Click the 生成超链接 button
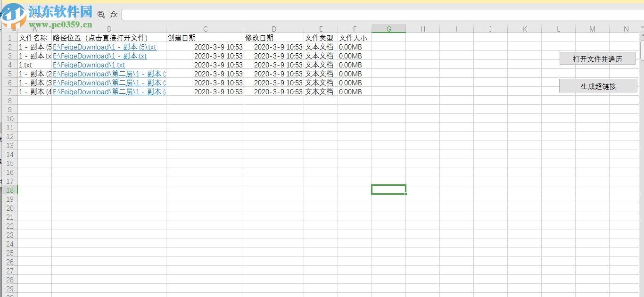Viewport: 644px width, 297px height. pos(598,86)
